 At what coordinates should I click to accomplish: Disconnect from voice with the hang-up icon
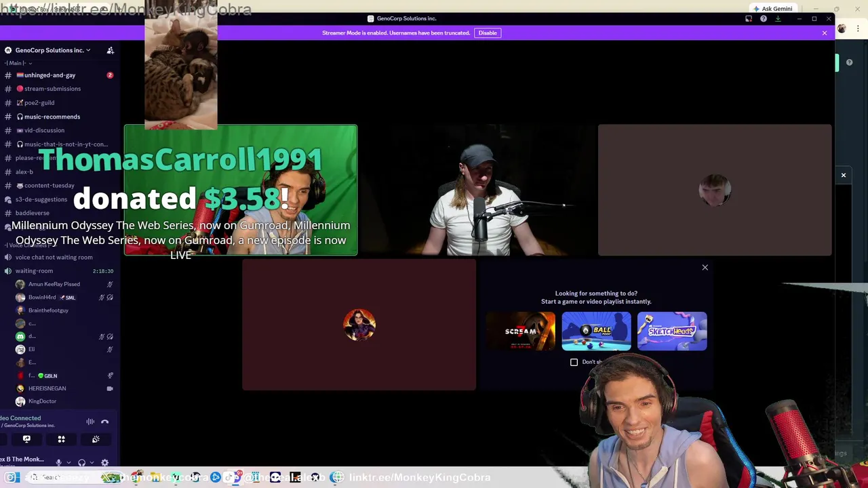click(105, 422)
